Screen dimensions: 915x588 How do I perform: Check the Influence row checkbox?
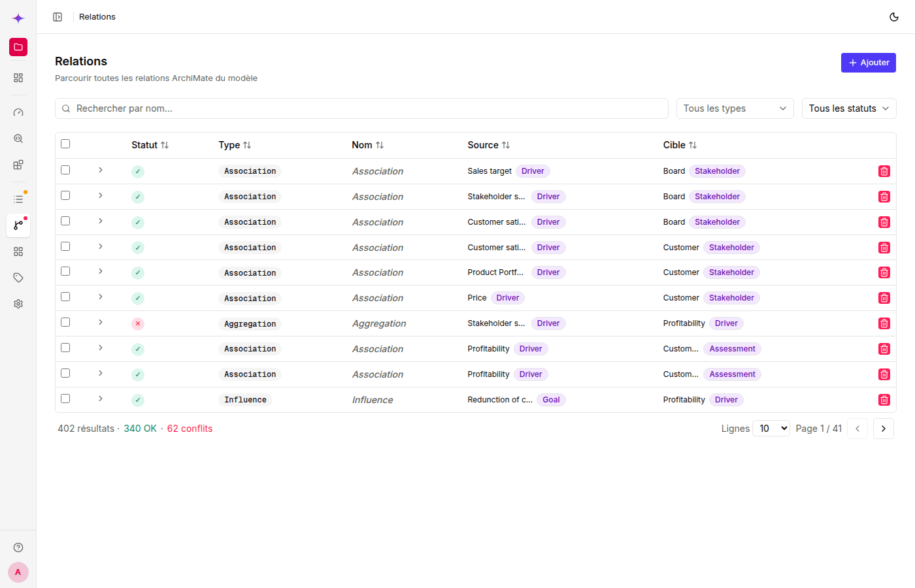[x=65, y=399]
